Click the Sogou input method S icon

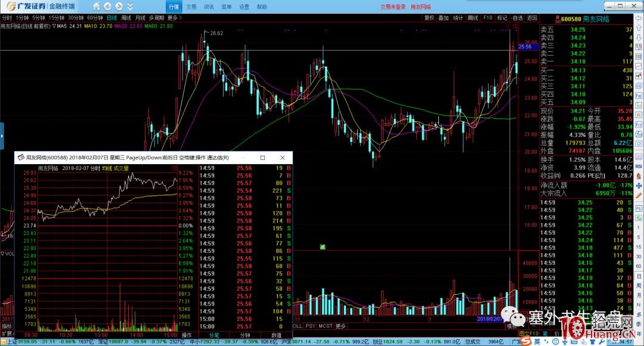(526, 341)
